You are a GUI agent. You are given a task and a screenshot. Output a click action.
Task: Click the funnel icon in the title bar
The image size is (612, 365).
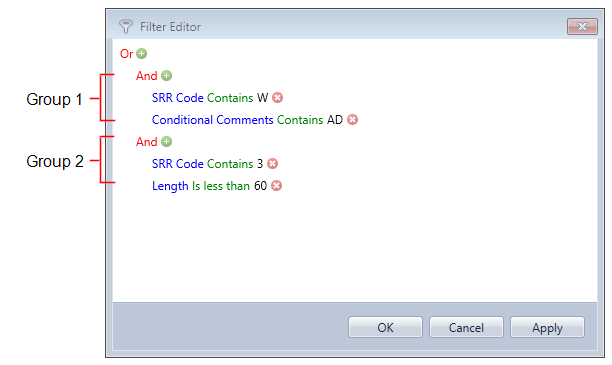[x=126, y=27]
